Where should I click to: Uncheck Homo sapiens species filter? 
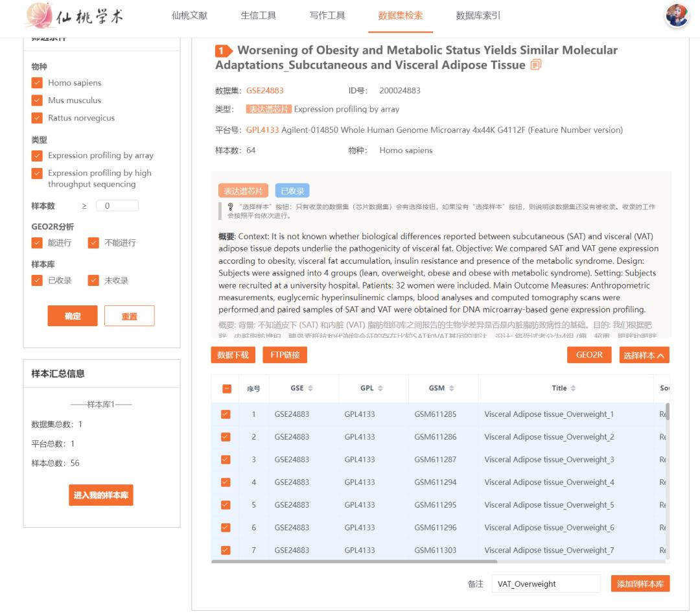pyautogui.click(x=37, y=82)
